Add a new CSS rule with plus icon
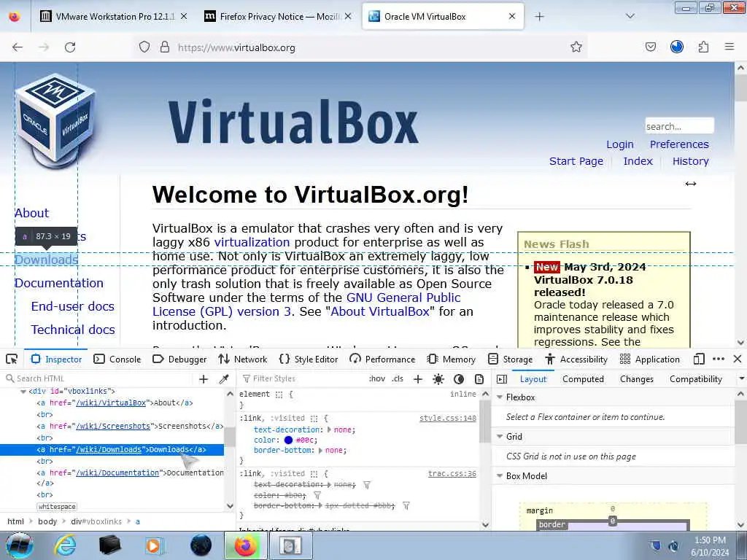This screenshot has height=560, width=747. pos(418,379)
